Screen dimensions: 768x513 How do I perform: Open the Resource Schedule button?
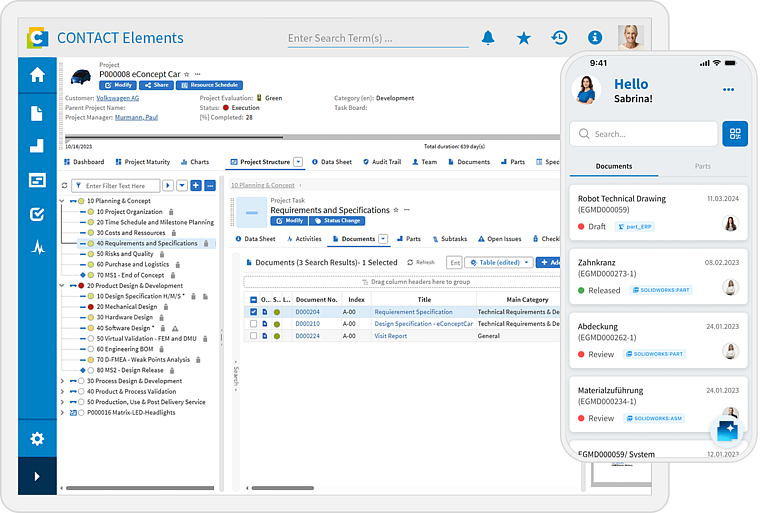209,85
